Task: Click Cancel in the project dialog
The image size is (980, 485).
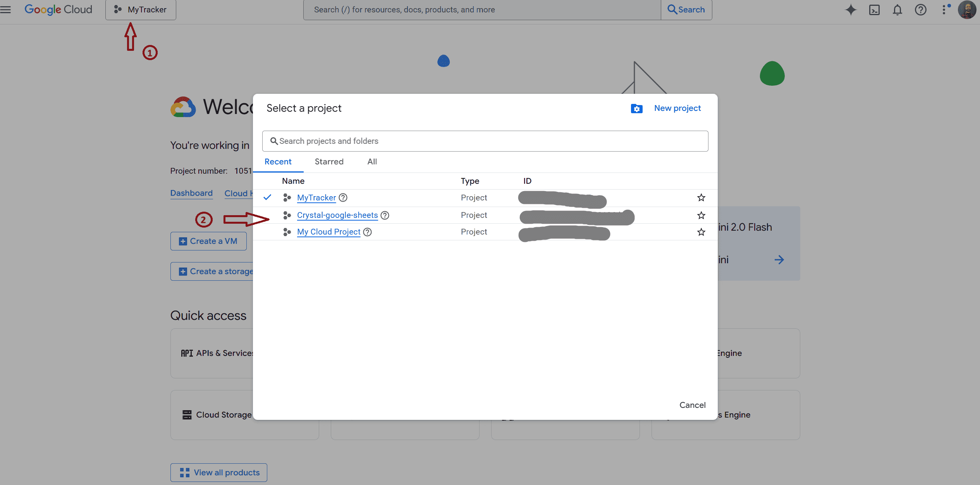Action: (x=693, y=405)
